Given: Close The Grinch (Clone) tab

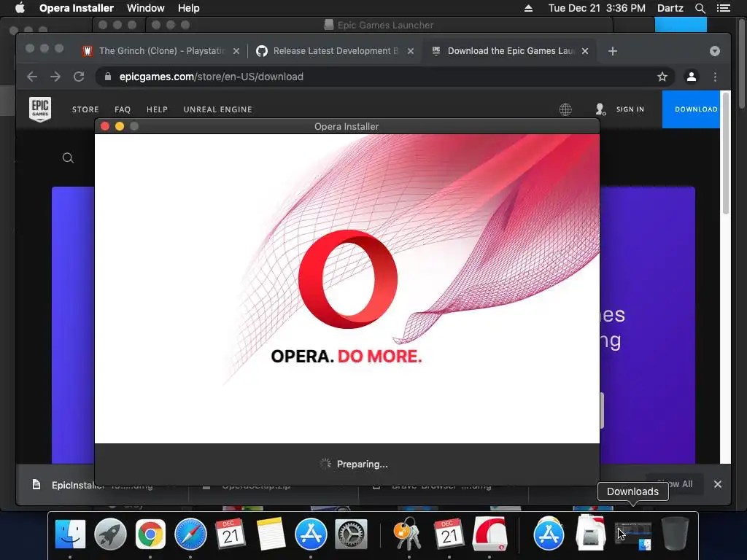Looking at the screenshot, I should [x=236, y=51].
